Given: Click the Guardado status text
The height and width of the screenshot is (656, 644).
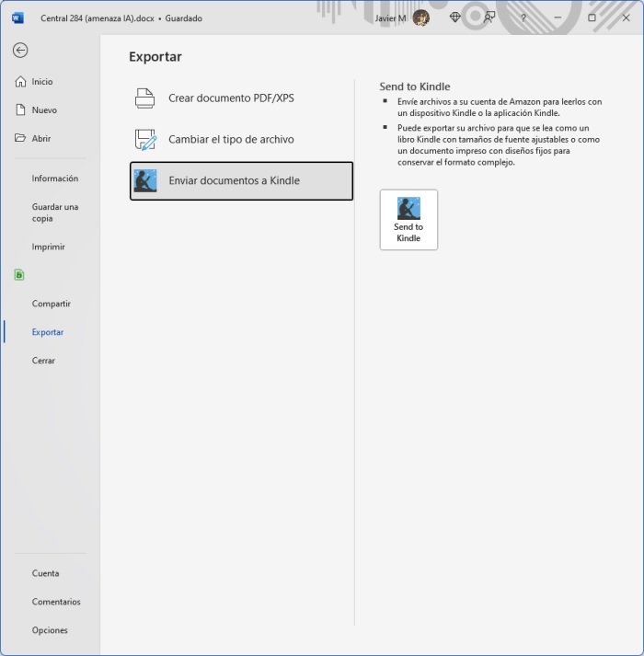Looking at the screenshot, I should [x=183, y=18].
